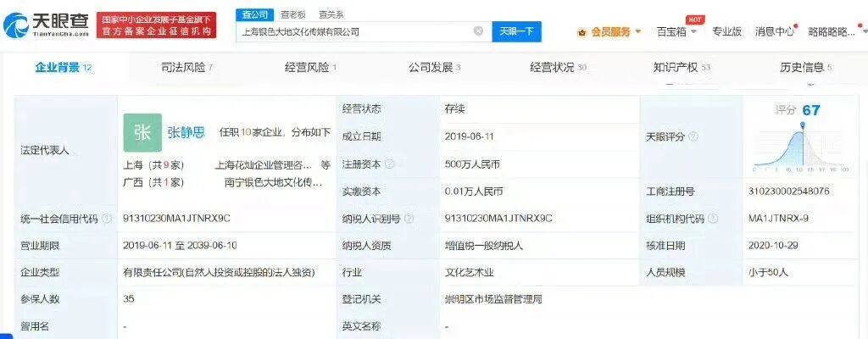The width and height of the screenshot is (868, 339).
Task: Click the help icon beside 组织机构代码
Action: pos(712,219)
